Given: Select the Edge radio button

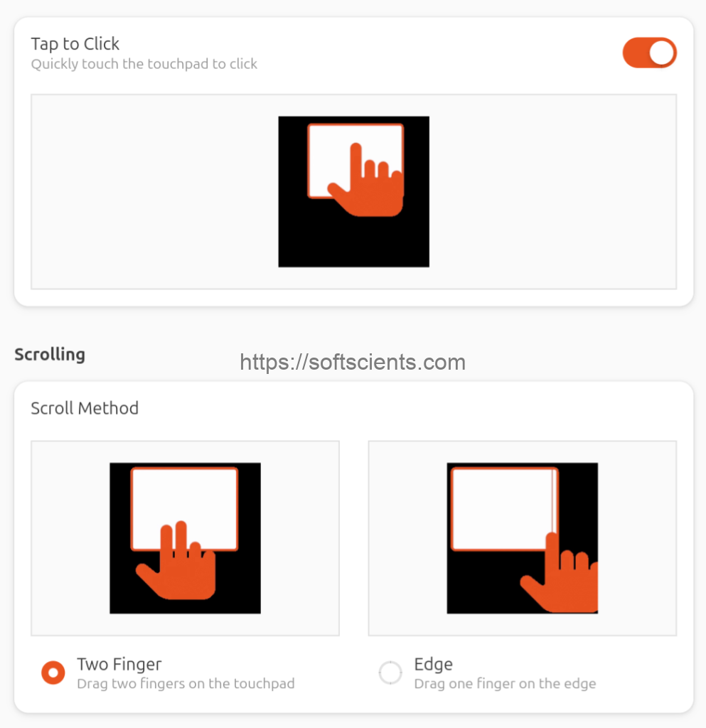Looking at the screenshot, I should coord(390,672).
